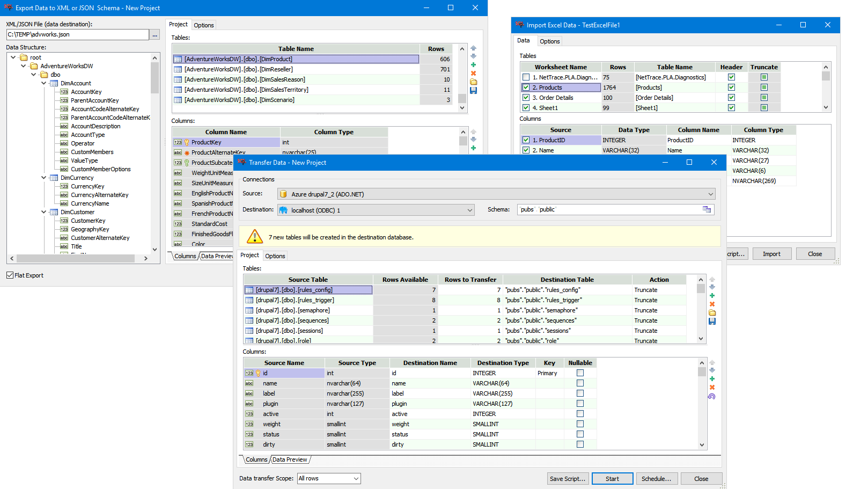
Task: Click the XML/JSON file path input field
Action: 78,34
